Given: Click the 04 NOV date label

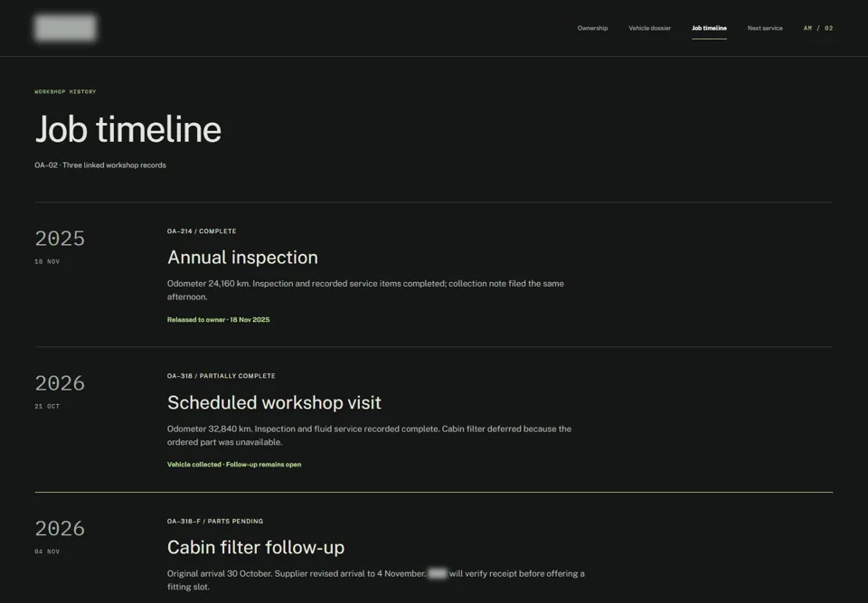Looking at the screenshot, I should [x=47, y=551].
